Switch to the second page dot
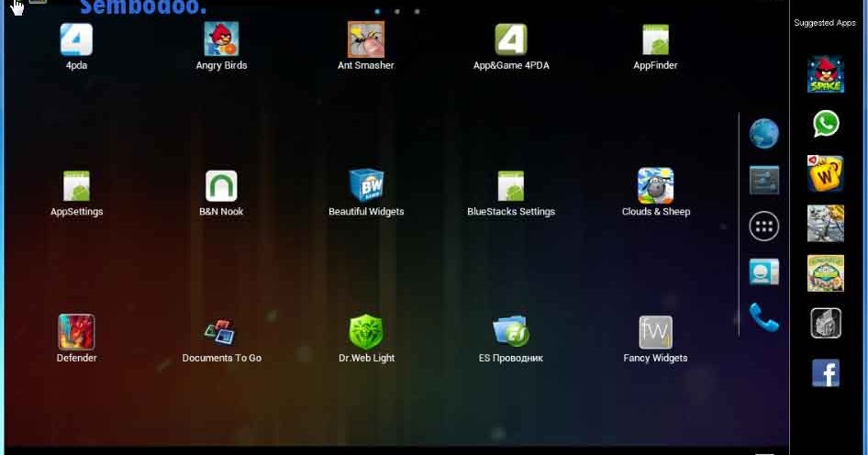 (397, 11)
